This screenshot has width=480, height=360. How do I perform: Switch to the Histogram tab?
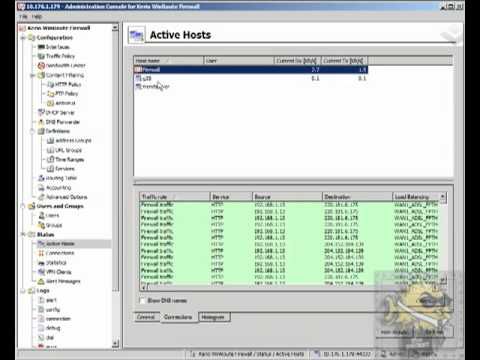point(214,317)
